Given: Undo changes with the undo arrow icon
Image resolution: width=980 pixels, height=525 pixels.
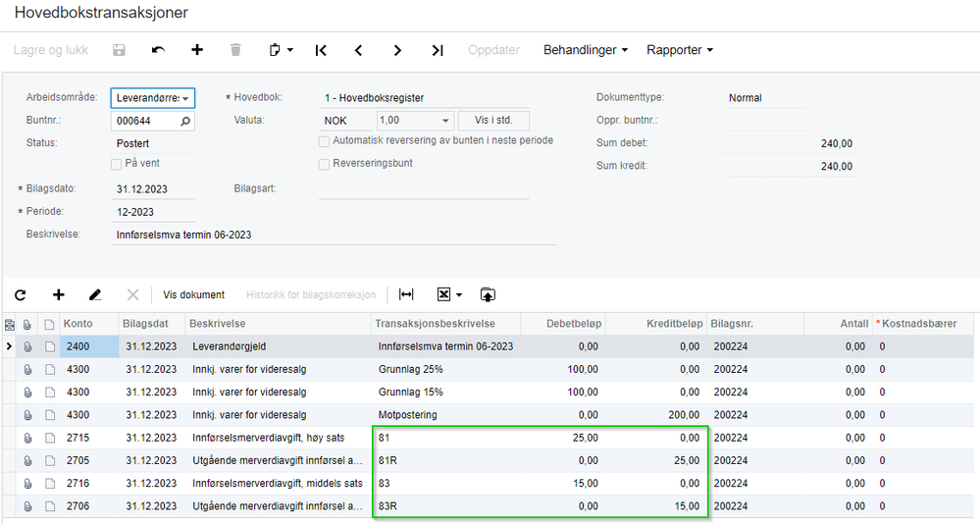Looking at the screenshot, I should pyautogui.click(x=158, y=50).
